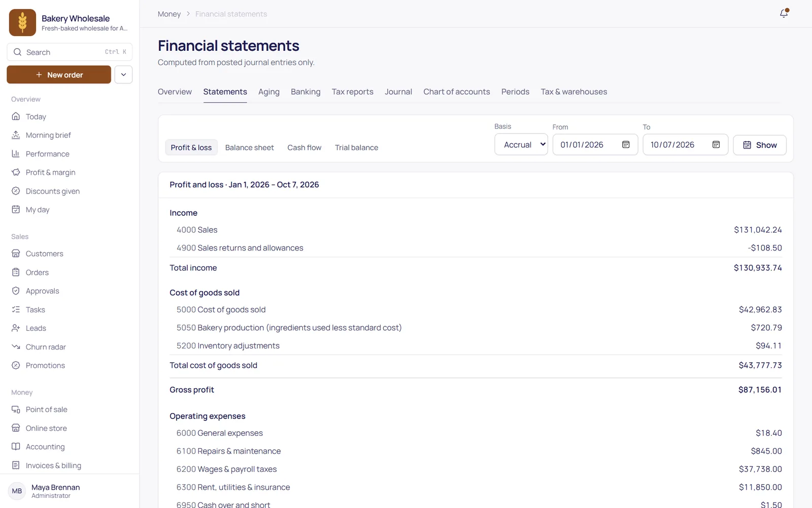This screenshot has height=508, width=812.
Task: Click the Profit & margin piggy icon
Action: (x=16, y=172)
